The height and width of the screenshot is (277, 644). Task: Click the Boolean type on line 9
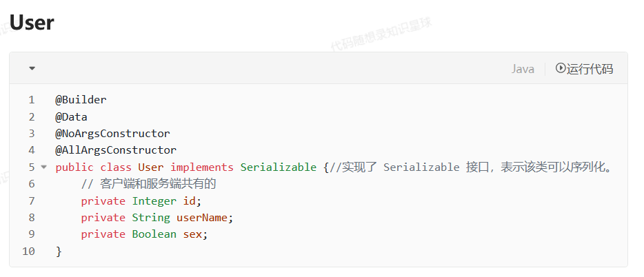pyautogui.click(x=154, y=234)
